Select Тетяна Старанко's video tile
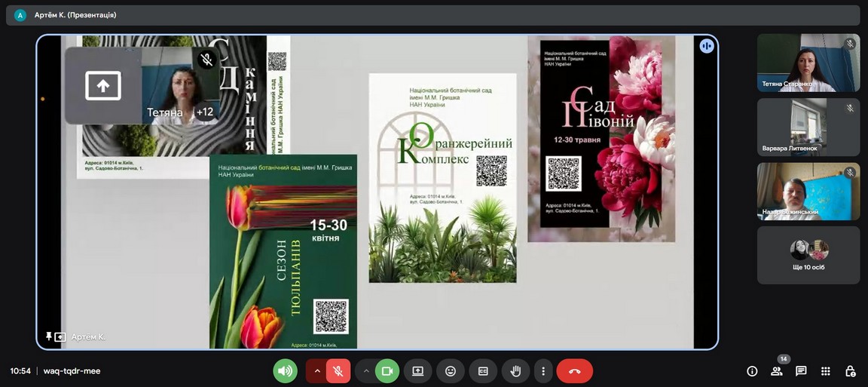868x387 pixels. (x=808, y=63)
